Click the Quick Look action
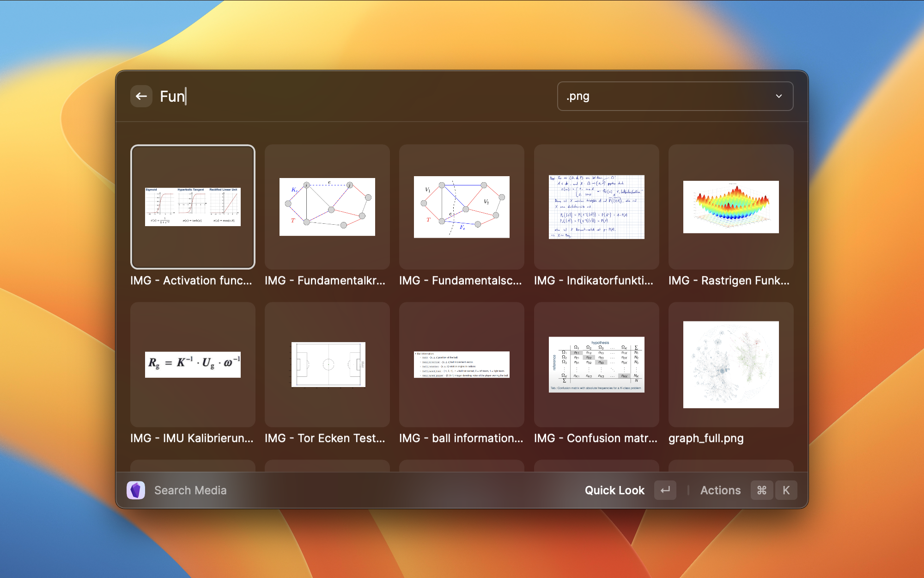The width and height of the screenshot is (924, 578). pyautogui.click(x=614, y=490)
